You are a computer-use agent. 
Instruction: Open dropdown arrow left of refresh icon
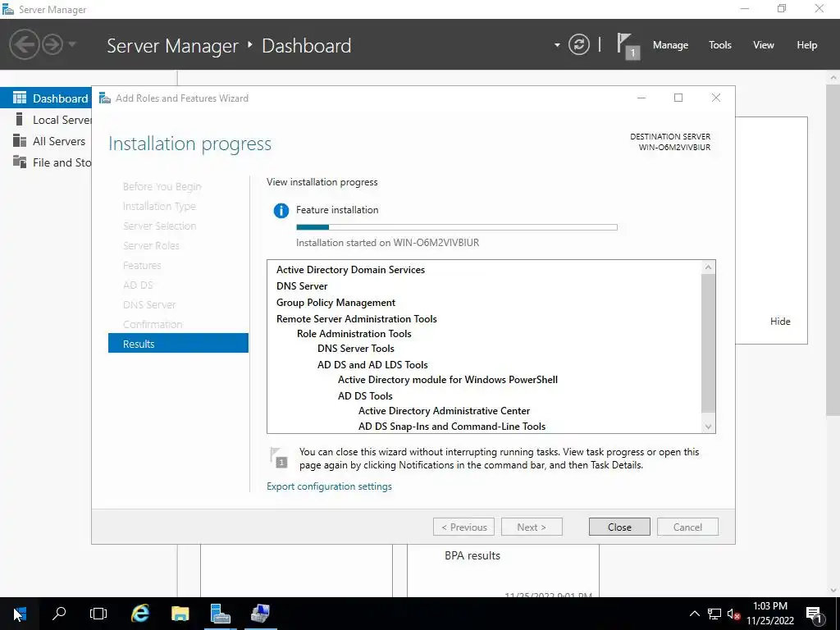(557, 45)
